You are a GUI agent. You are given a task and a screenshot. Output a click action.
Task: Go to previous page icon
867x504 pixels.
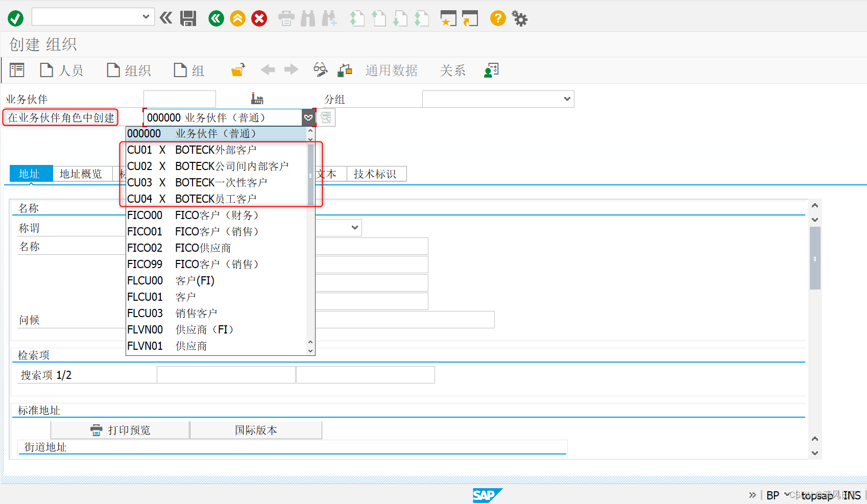378,19
